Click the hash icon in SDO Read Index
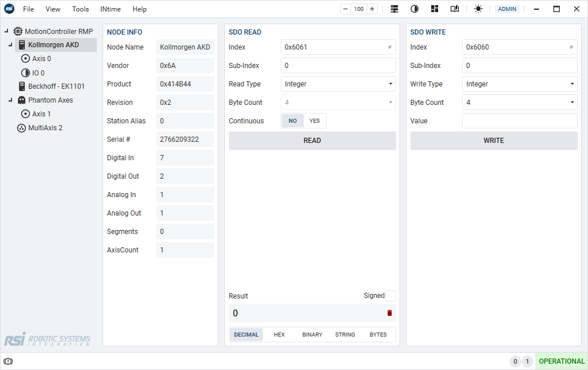Viewport: 588px width, 370px height. point(390,47)
